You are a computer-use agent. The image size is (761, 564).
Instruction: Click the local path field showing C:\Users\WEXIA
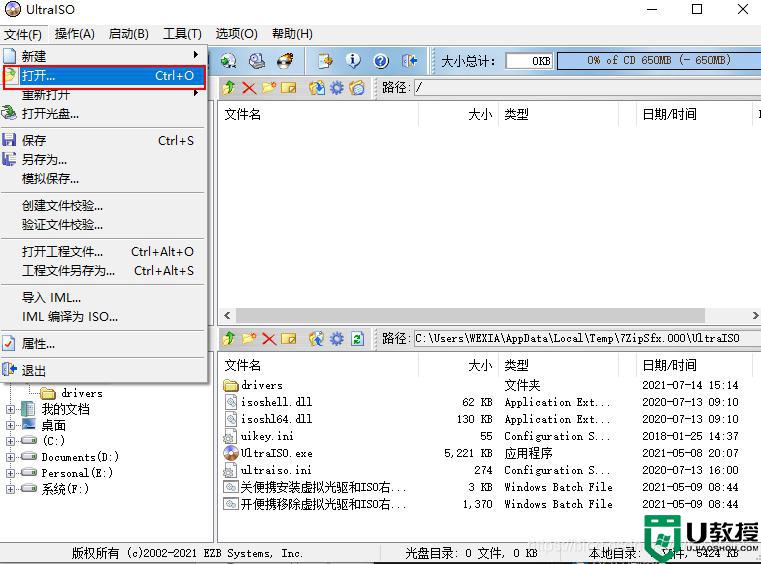click(587, 338)
